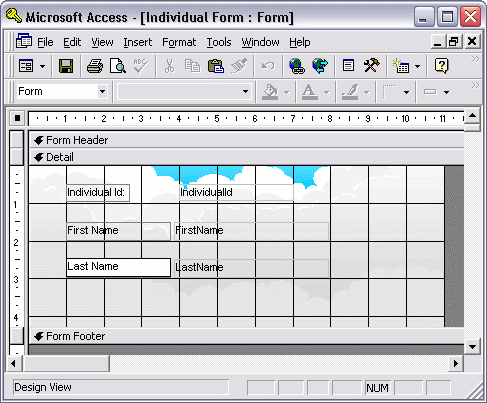Viewport: 487px width, 403px height.
Task: Click the Form View icon in toolbar
Action: 26,66
